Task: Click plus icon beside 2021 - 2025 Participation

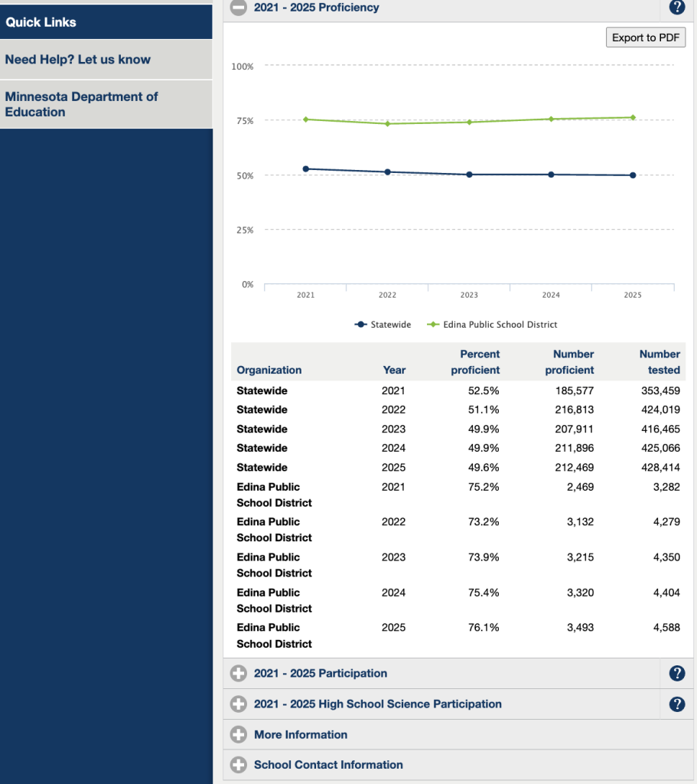Action: click(239, 674)
